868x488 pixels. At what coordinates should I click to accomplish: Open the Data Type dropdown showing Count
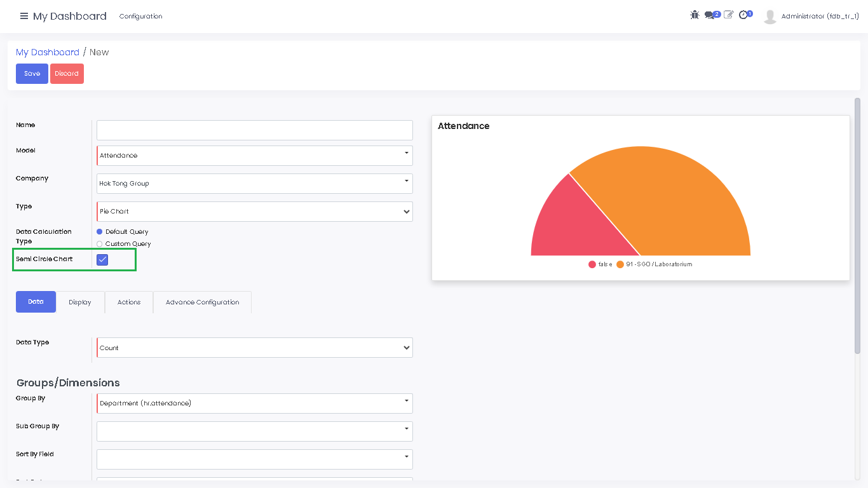(254, 348)
